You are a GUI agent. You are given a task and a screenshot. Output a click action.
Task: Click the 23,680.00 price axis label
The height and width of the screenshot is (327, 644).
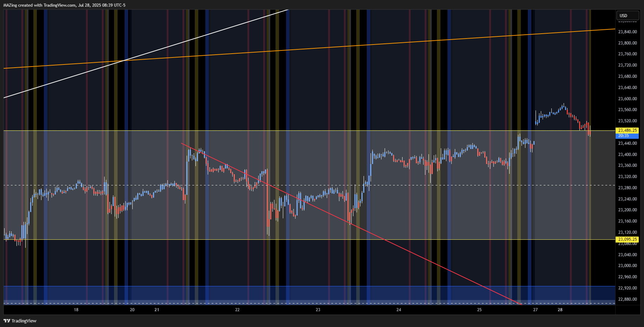(x=628, y=76)
